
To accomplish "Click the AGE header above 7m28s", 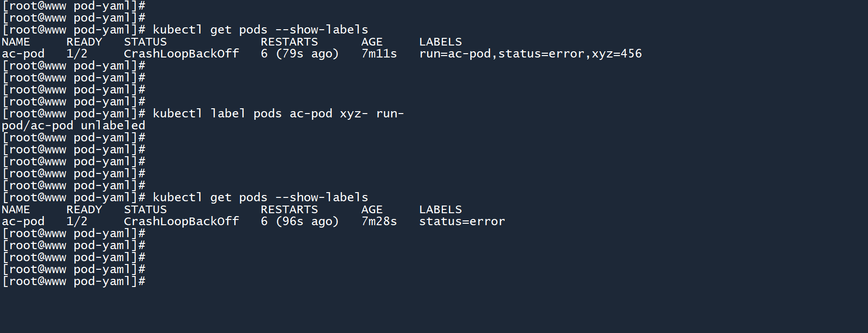I will [372, 209].
